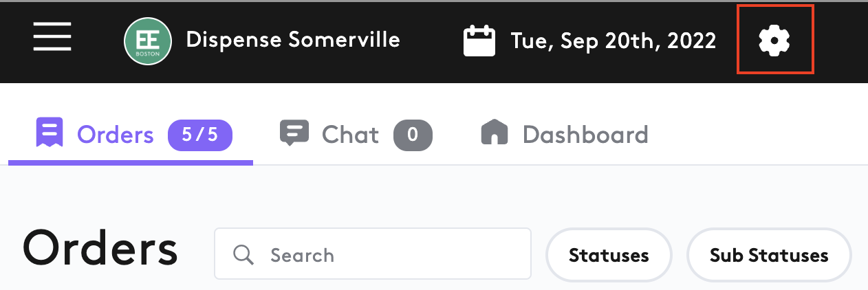Open the date picker showing Sep 20th

pos(613,41)
